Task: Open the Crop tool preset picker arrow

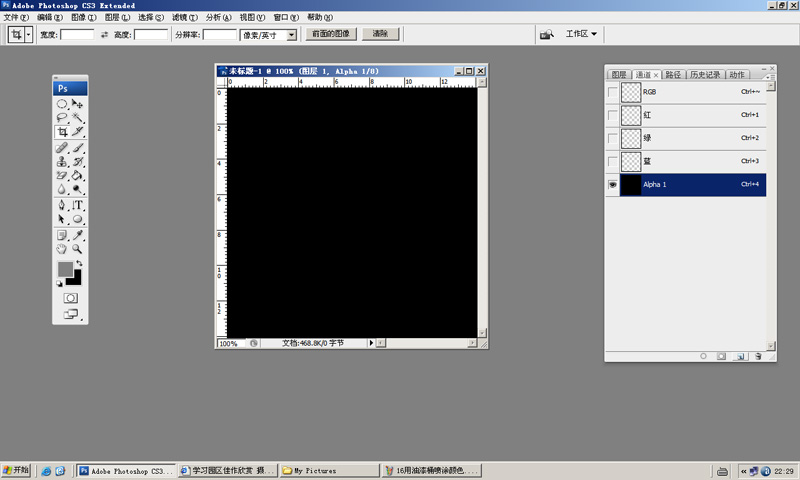Action: point(28,34)
